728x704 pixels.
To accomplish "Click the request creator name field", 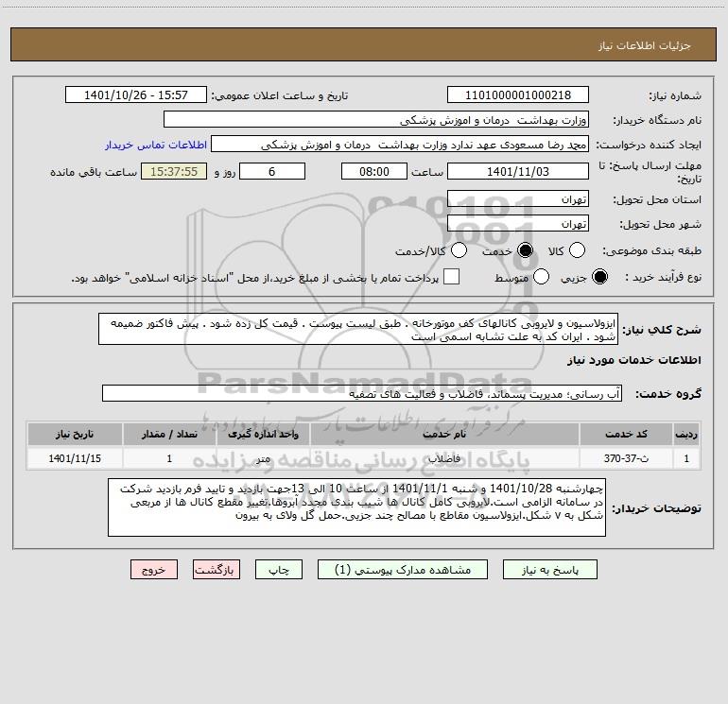I will tap(400, 145).
